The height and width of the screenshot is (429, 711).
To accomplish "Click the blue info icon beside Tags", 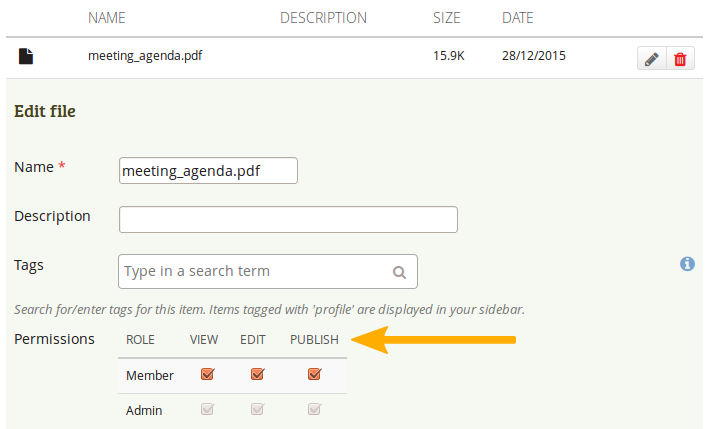I will click(x=687, y=264).
